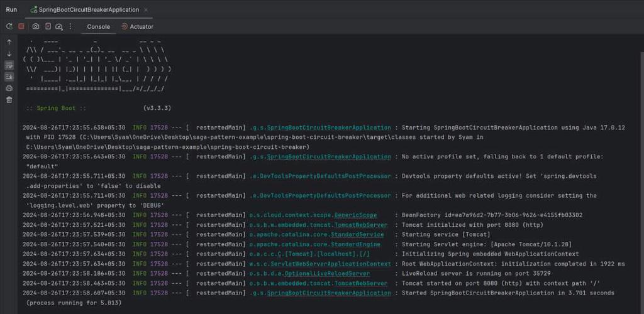This screenshot has height=314, width=644.
Task: Click the spring-boot-circuit-breaker) working directory line
Action: coord(167,147)
